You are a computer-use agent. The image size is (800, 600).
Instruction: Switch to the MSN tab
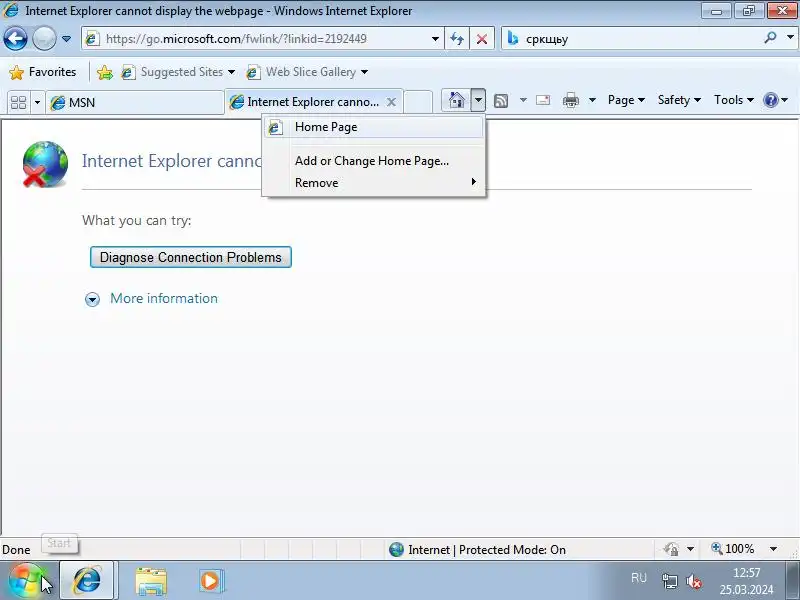135,103
